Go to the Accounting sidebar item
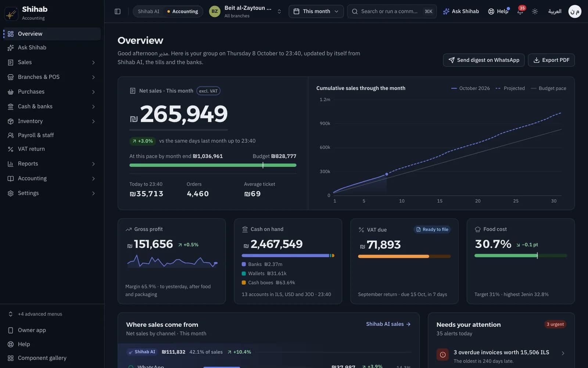This screenshot has height=368, width=588. 52,178
